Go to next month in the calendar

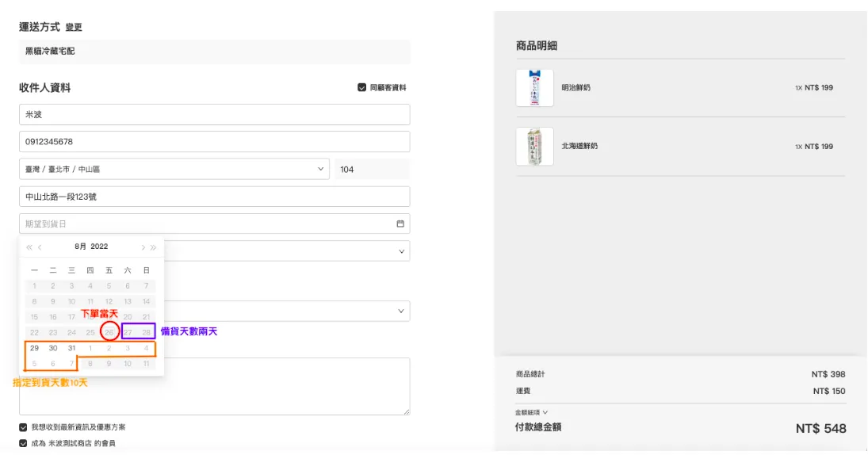click(x=143, y=247)
